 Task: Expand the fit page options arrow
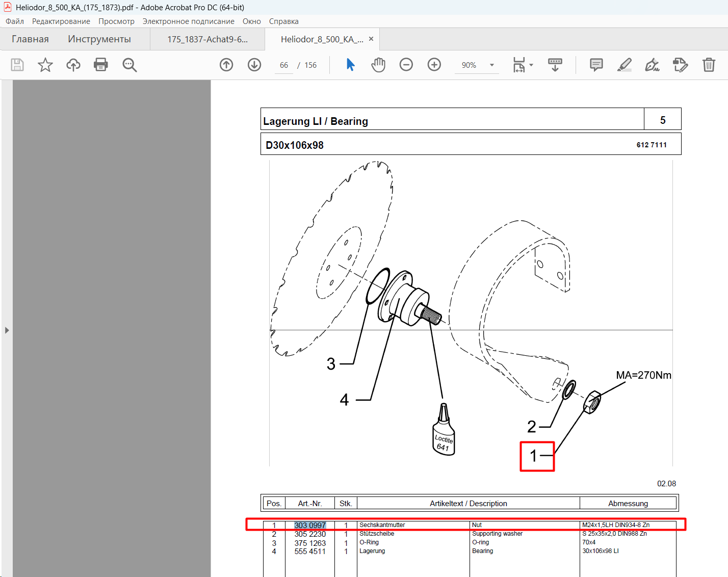click(531, 65)
